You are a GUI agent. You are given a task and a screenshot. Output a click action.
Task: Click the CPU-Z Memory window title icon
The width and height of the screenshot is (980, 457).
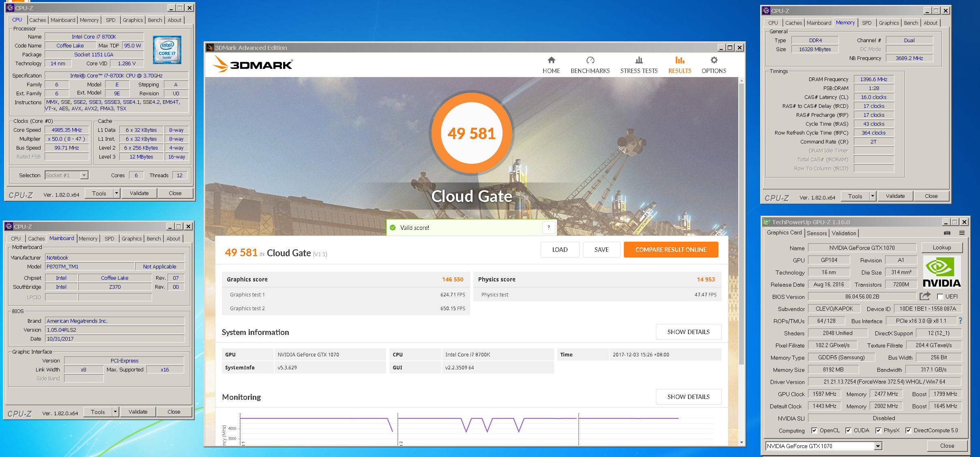tap(766, 11)
